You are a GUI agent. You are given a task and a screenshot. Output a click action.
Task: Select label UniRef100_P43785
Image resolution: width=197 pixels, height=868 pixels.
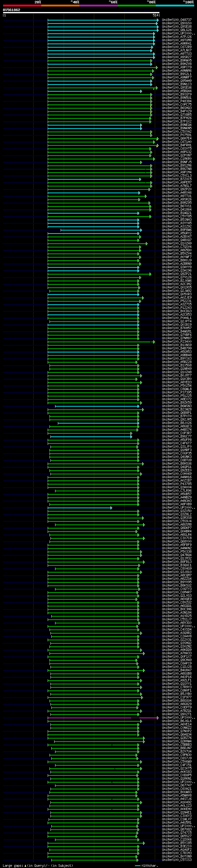pos(177,484)
